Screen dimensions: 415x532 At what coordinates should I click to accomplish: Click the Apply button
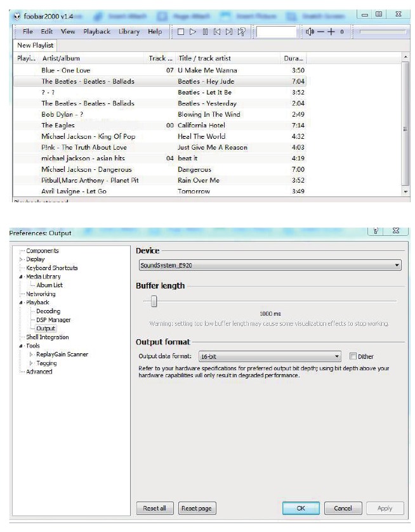pyautogui.click(x=385, y=509)
